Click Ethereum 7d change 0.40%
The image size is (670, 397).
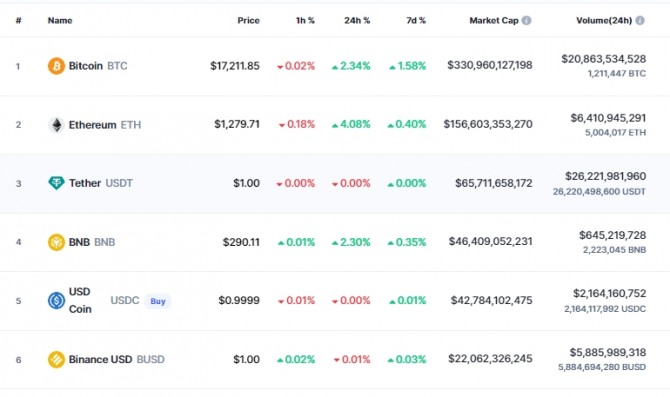(407, 124)
